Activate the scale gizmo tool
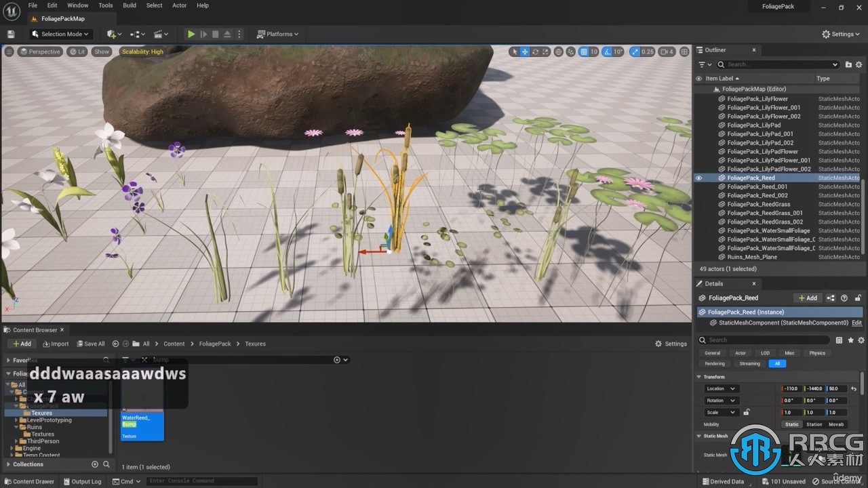 (x=545, y=52)
